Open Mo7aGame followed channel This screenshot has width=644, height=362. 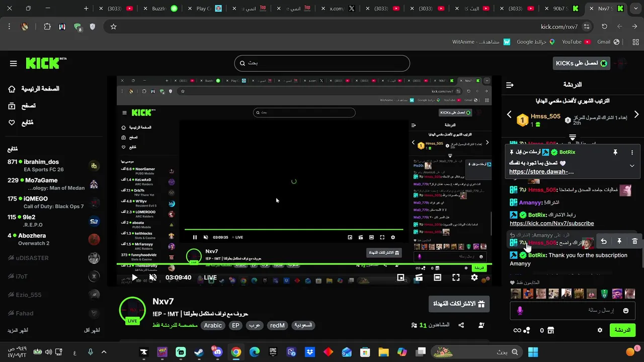(x=53, y=184)
